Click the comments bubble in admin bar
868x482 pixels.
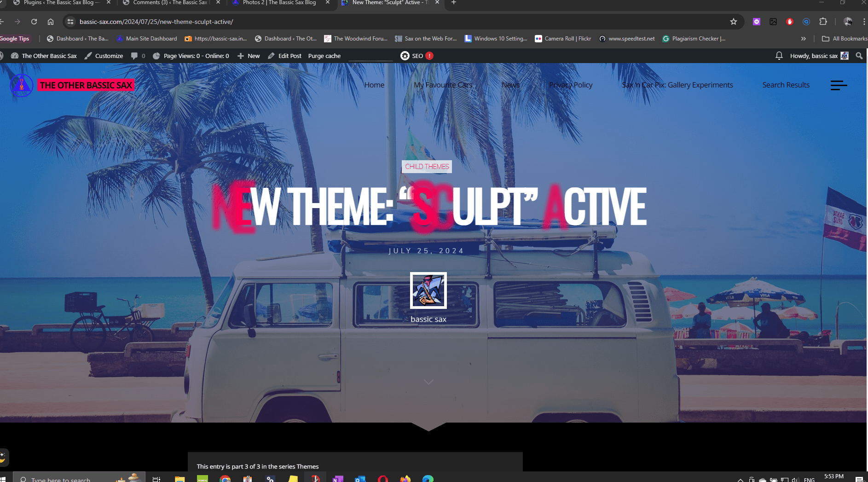click(x=138, y=56)
